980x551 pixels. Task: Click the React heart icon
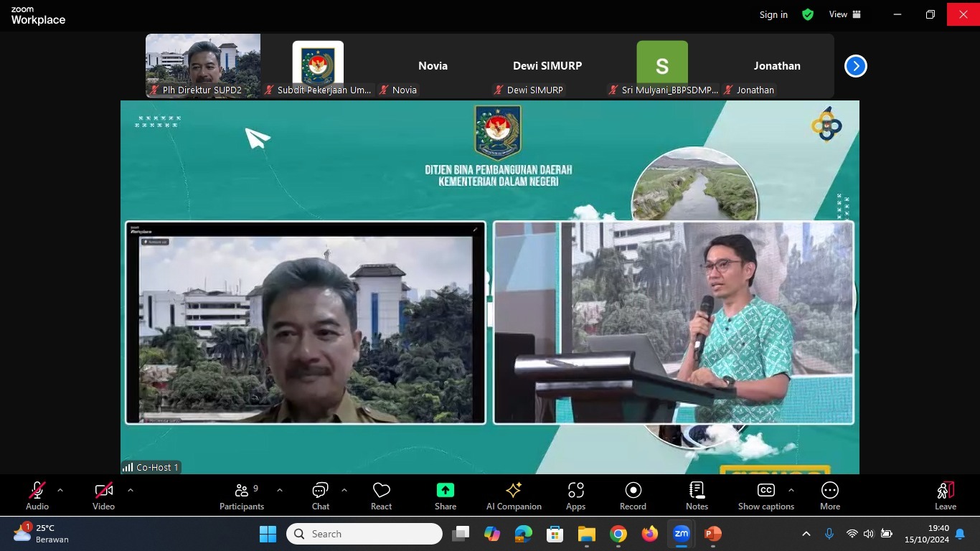(381, 496)
